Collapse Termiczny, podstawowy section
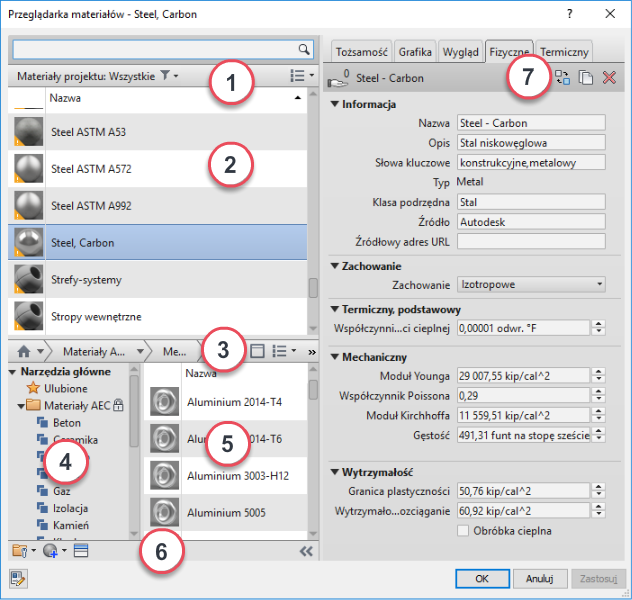Viewport: 632px width, 600px height. point(335,309)
